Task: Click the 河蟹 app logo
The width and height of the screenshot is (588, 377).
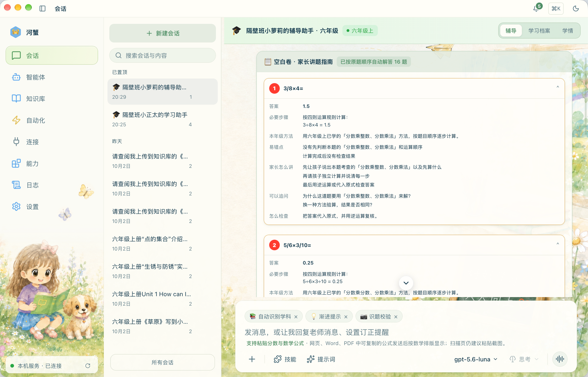Action: (x=15, y=32)
